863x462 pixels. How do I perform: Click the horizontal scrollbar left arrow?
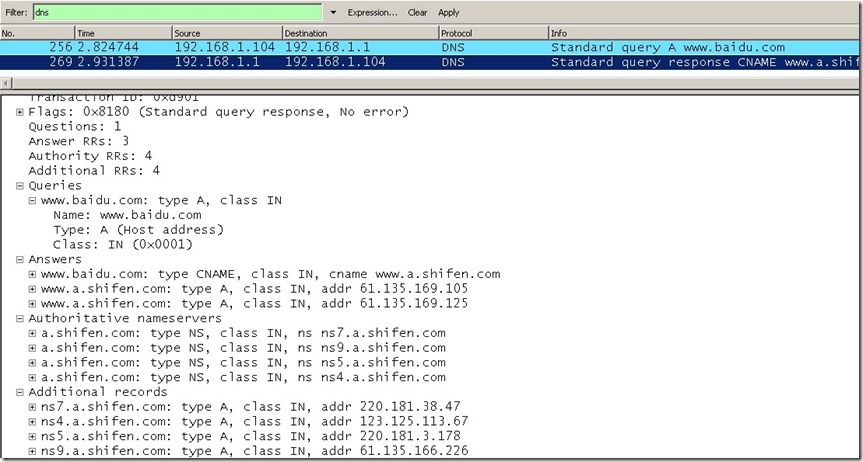6,84
